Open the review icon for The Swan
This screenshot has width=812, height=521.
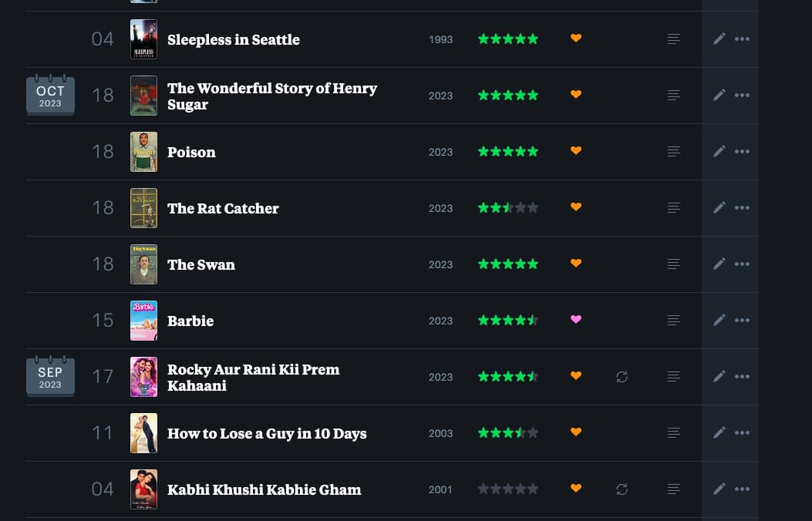click(x=673, y=264)
